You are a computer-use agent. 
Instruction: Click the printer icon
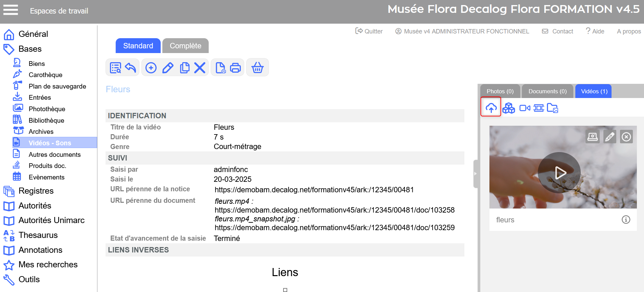click(x=235, y=68)
